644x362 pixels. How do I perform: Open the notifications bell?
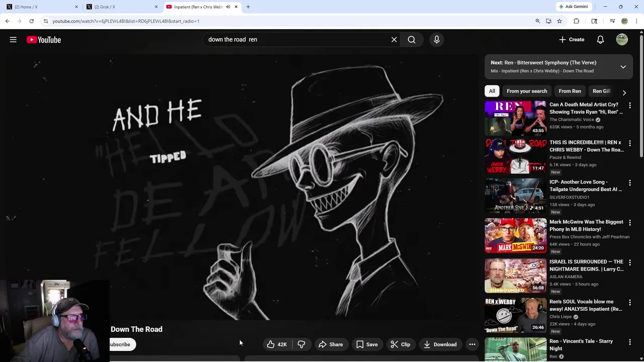pyautogui.click(x=600, y=40)
